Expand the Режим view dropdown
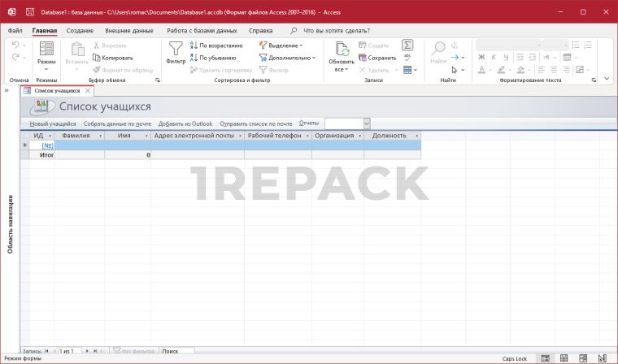 pyautogui.click(x=46, y=68)
